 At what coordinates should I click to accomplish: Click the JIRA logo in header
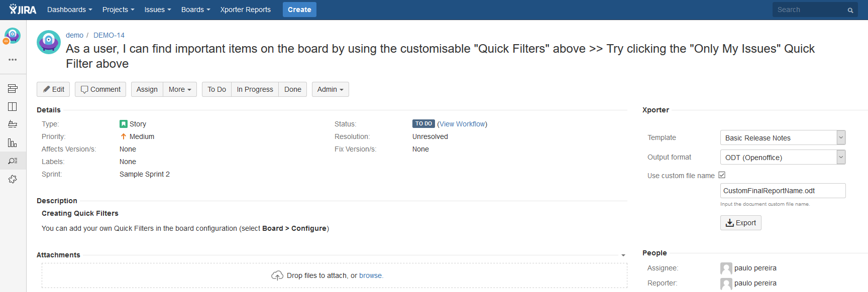pos(23,10)
